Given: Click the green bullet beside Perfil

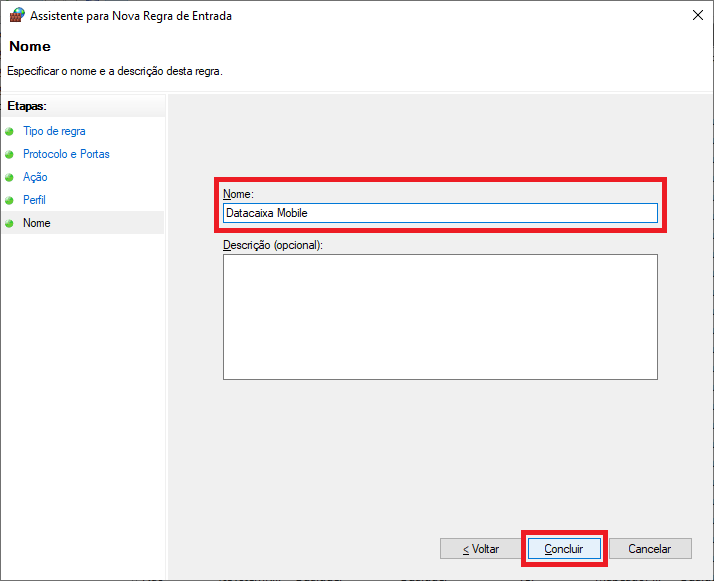Looking at the screenshot, I should 10,201.
